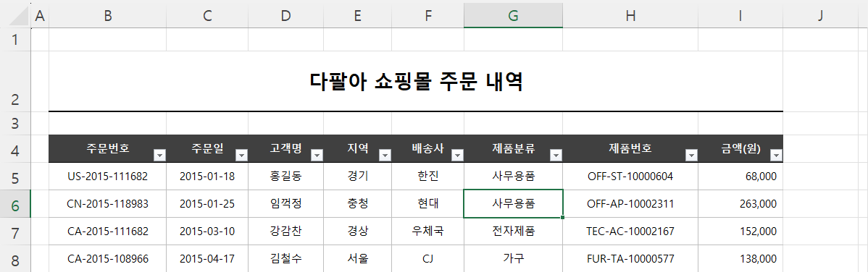This screenshot has height=272, width=868.
Task: Select row 7 header
Action: pos(15,231)
